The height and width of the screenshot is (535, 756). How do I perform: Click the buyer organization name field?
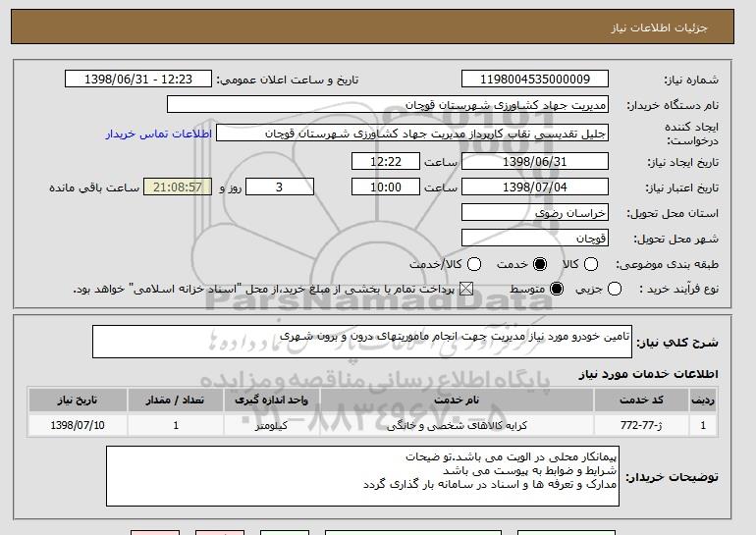[x=388, y=105]
